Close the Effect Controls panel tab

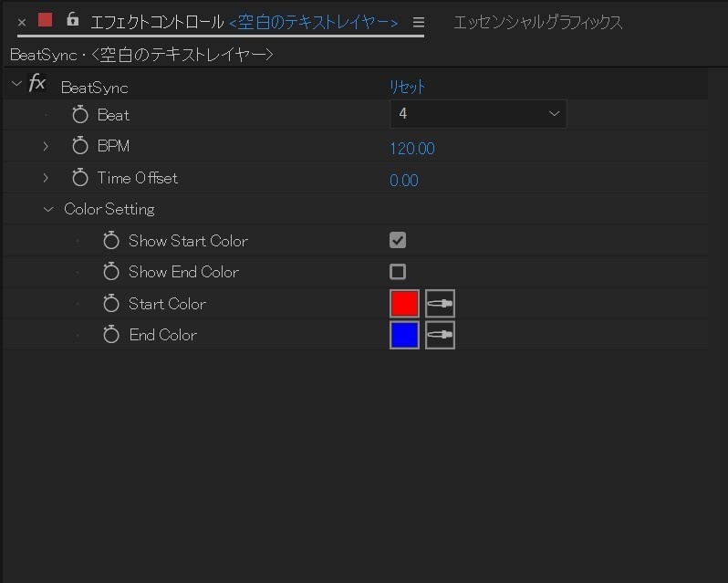pyautogui.click(x=21, y=22)
